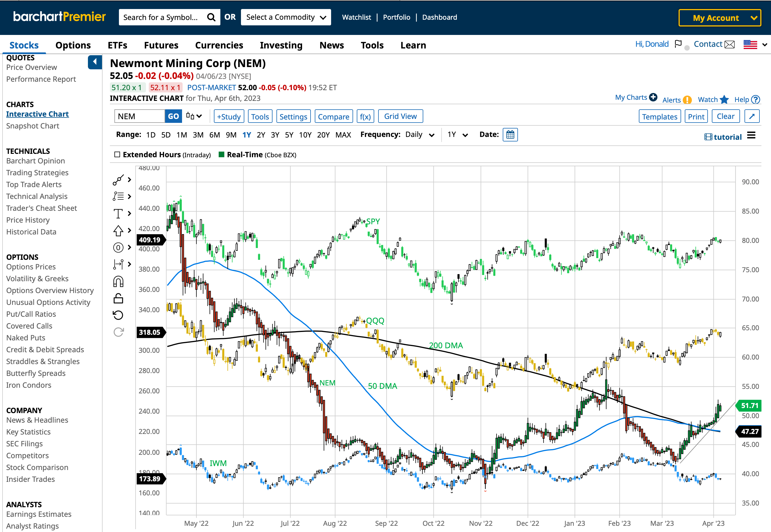Click the My Charts plus icon
This screenshot has width=771, height=532.
point(653,97)
